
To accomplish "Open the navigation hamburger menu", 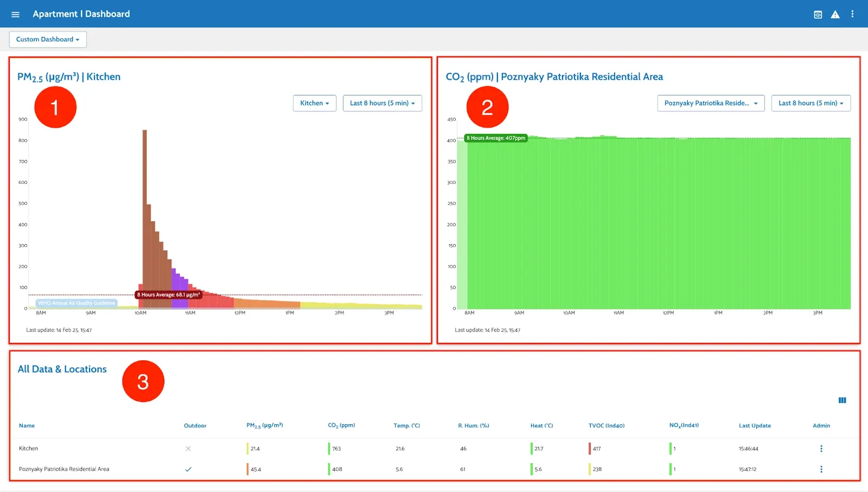I will click(15, 14).
